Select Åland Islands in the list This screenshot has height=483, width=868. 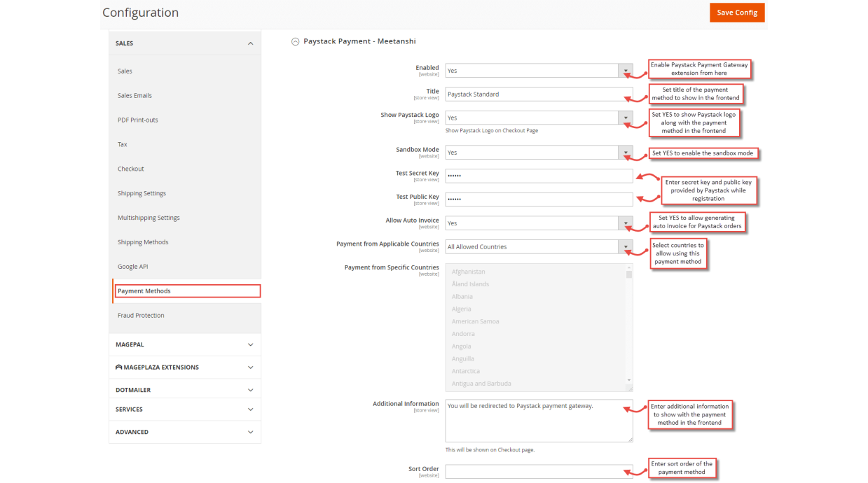[x=470, y=284]
